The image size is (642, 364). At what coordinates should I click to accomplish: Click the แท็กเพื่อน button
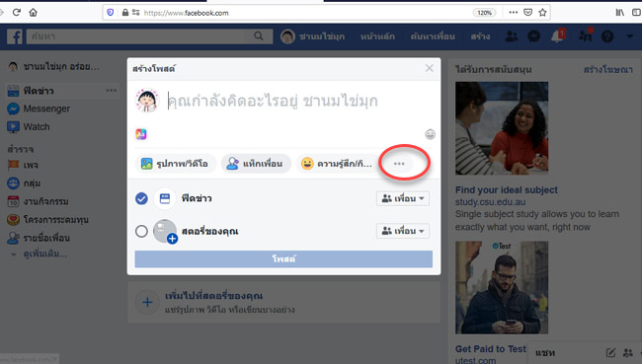tap(256, 164)
